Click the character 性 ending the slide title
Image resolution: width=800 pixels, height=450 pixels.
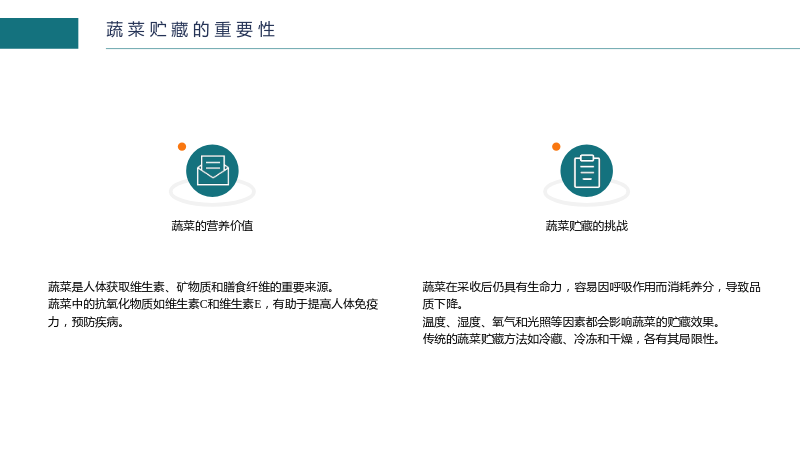[x=267, y=30]
